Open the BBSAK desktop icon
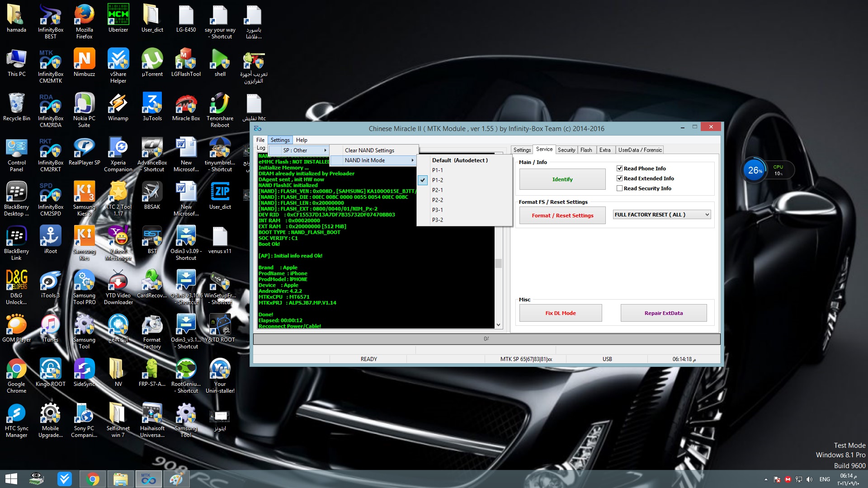Screen dimensions: 868x488 pos(152,195)
